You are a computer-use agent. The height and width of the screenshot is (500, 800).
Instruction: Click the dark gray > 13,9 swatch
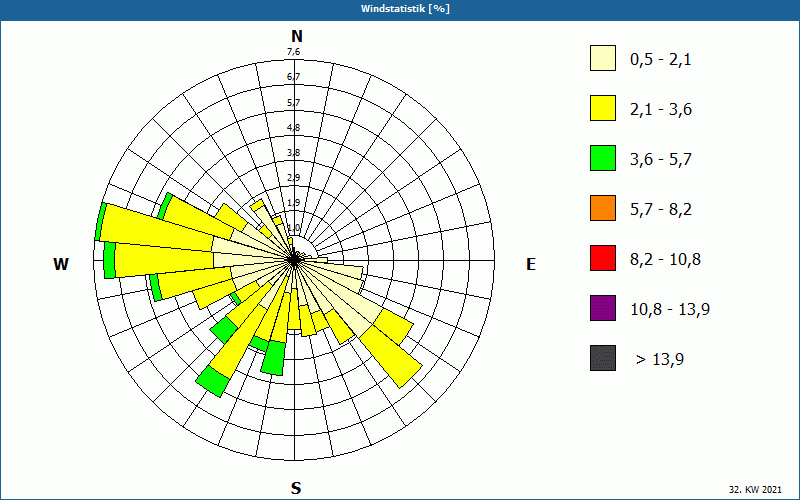coord(603,358)
